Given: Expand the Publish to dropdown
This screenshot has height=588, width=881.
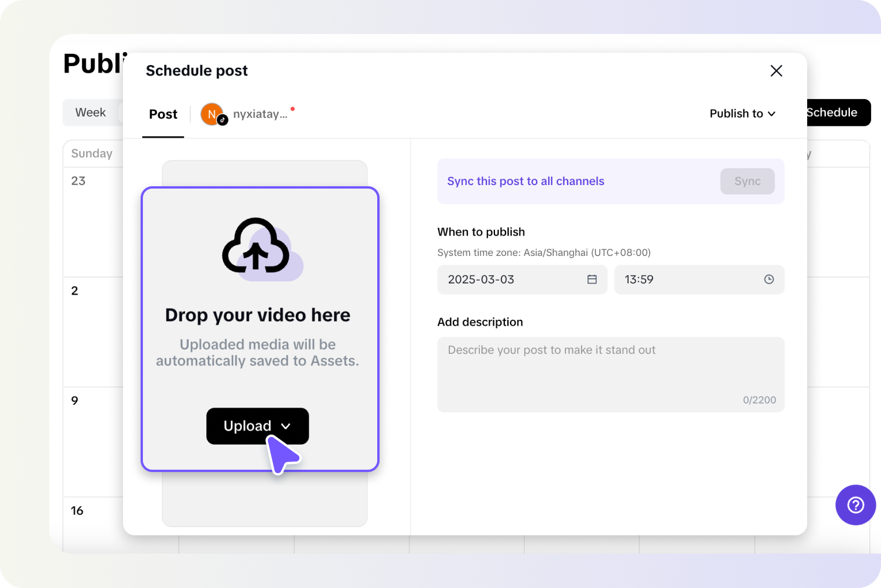Looking at the screenshot, I should tap(742, 113).
